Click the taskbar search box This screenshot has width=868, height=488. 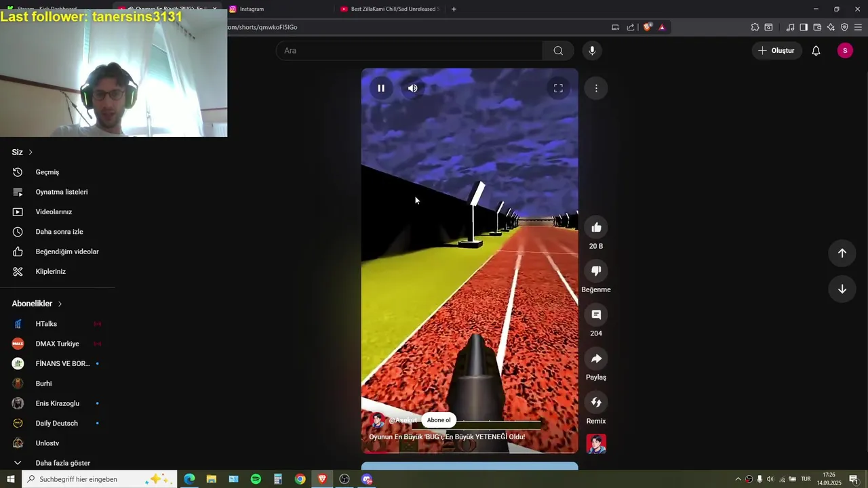100,479
